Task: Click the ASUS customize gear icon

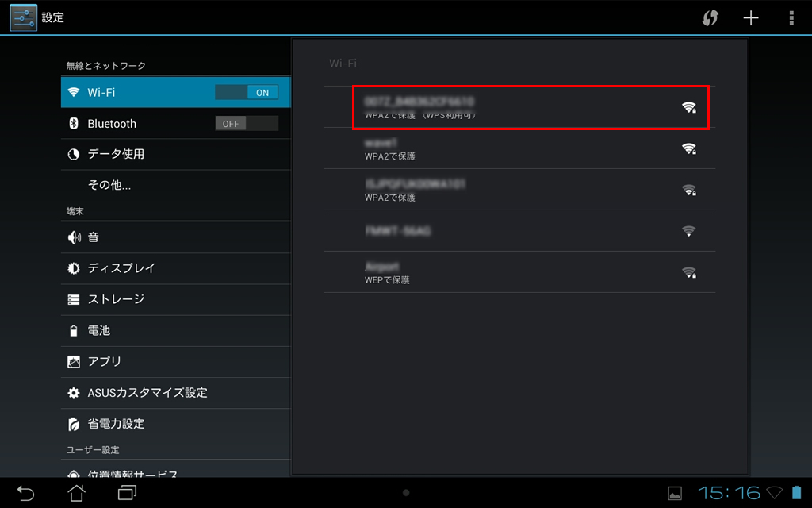Action: pos(74,393)
